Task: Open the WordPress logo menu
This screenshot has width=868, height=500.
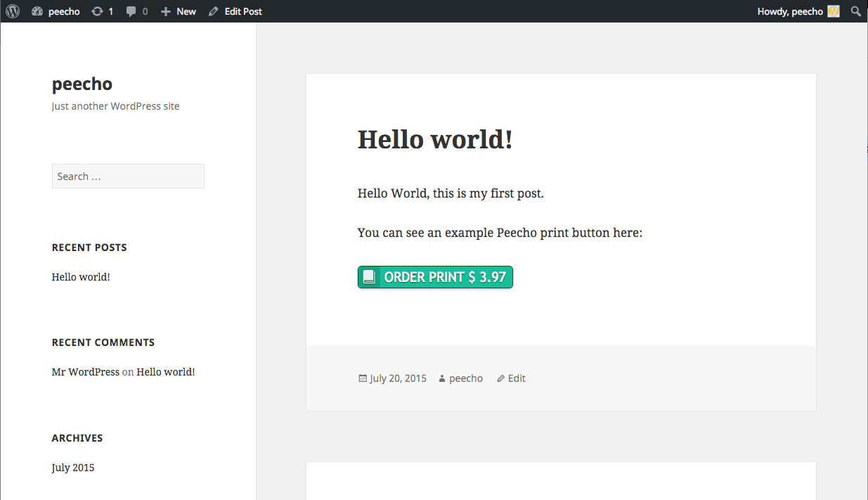Action: [x=13, y=11]
